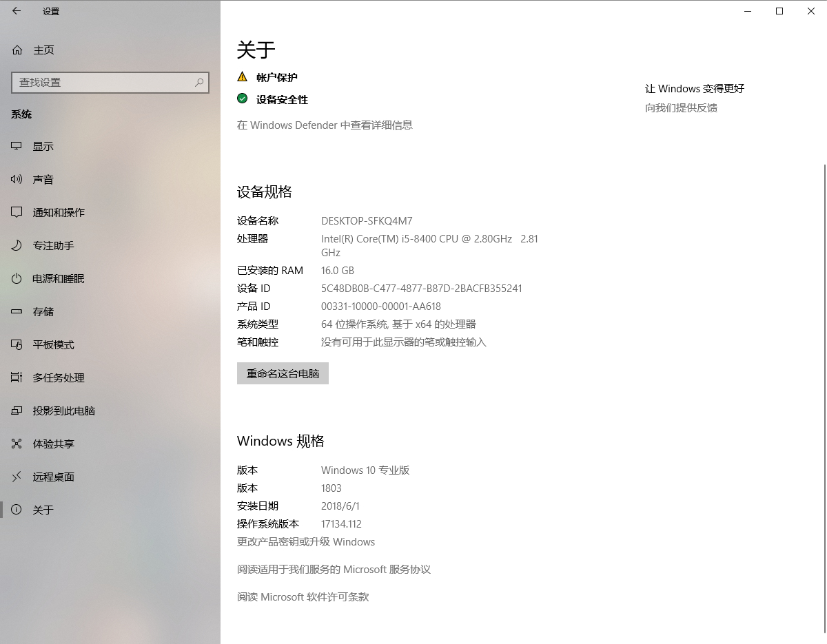Click the processor value i5-8400 text
The height and width of the screenshot is (644, 827).
429,246
